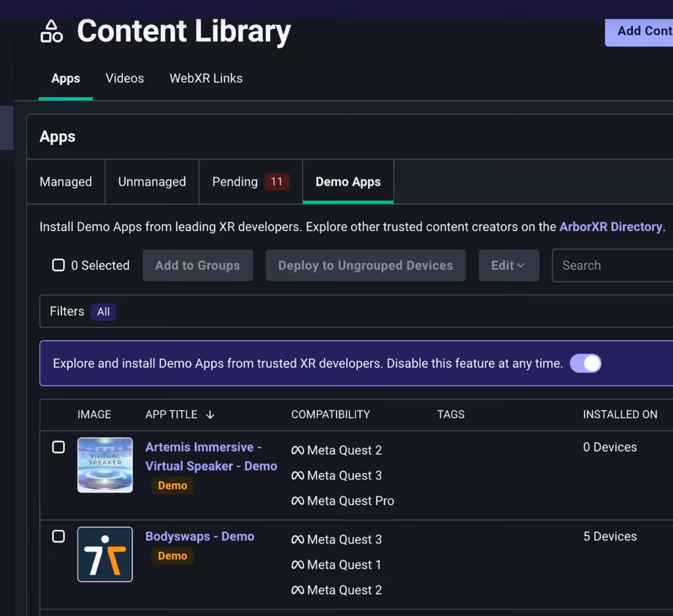Toggle the Demo Apps feature switch
This screenshot has height=616, width=673.
coord(586,363)
